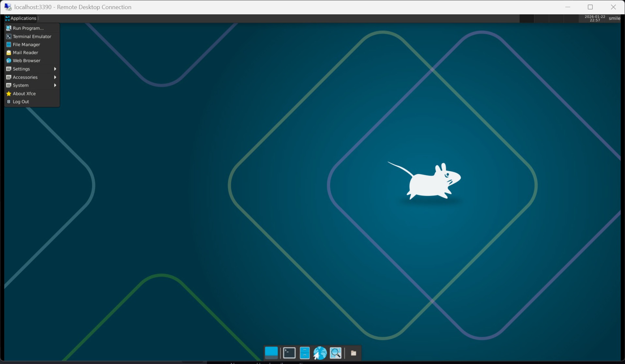Click the small grip icon beside Applications label
Image resolution: width=625 pixels, height=364 pixels.
pos(38,18)
